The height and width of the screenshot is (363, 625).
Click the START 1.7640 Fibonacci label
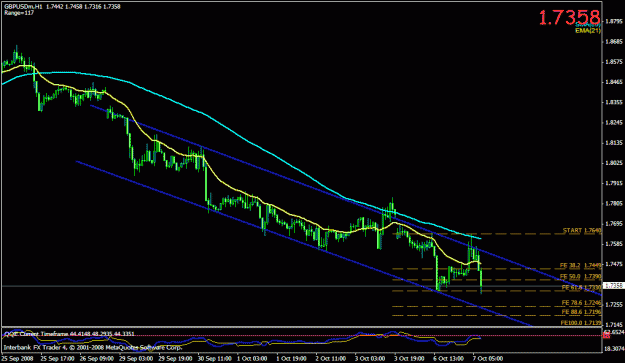pos(582,230)
